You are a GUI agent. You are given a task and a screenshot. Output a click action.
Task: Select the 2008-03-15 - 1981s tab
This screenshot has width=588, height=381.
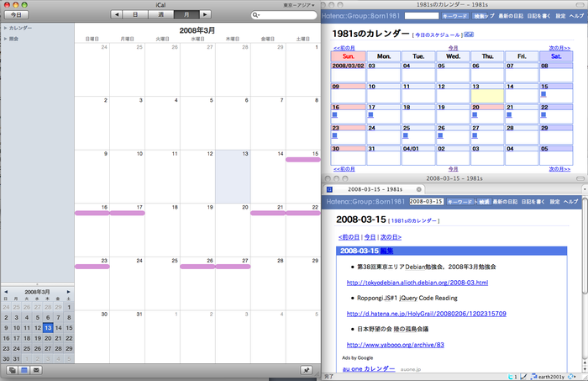374,189
